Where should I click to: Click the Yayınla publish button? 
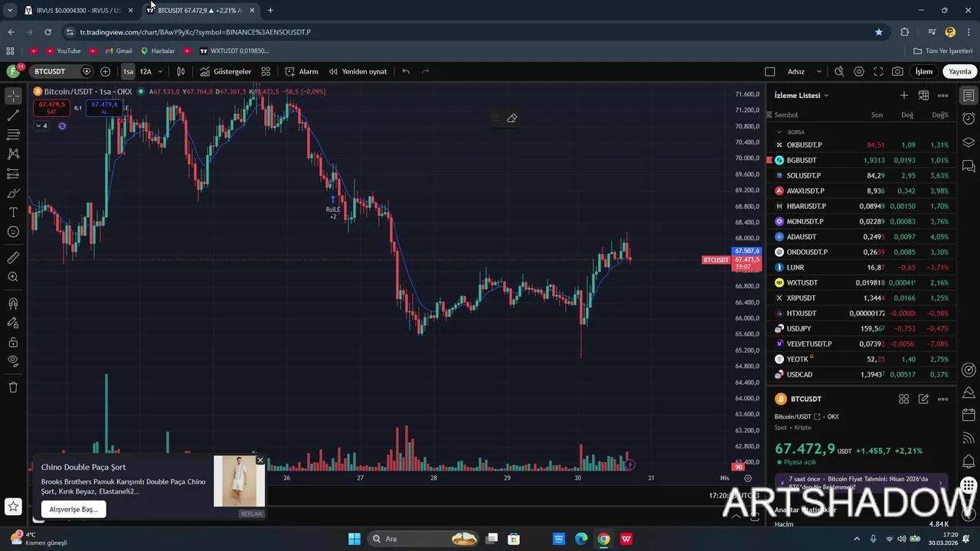click(x=959, y=71)
